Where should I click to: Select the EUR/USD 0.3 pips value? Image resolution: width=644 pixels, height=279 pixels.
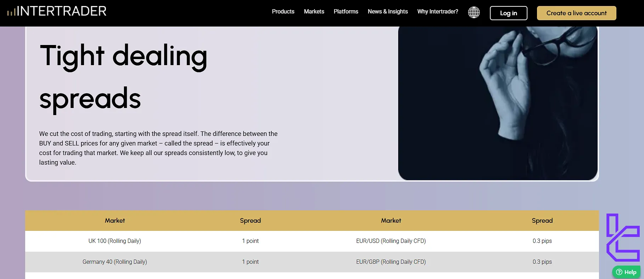click(542, 241)
